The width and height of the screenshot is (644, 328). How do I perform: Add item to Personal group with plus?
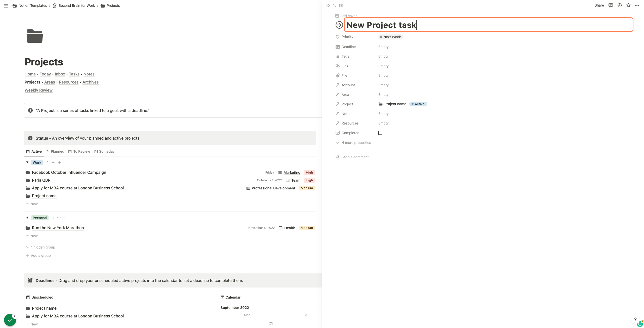(x=65, y=218)
